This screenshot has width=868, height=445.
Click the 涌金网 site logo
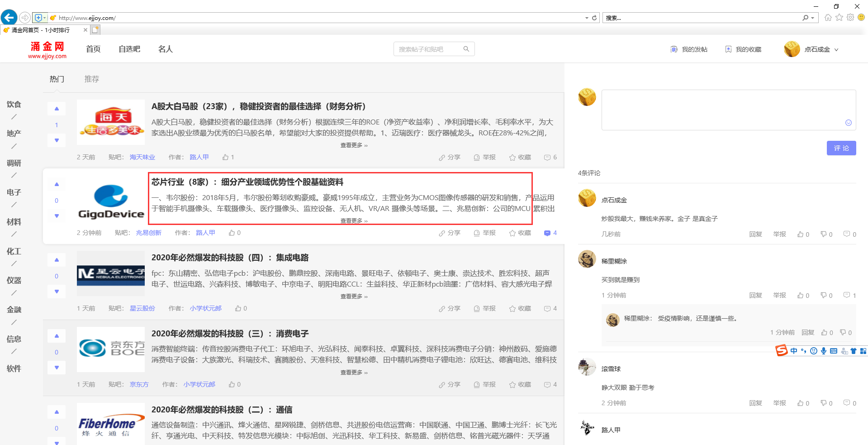pos(47,50)
